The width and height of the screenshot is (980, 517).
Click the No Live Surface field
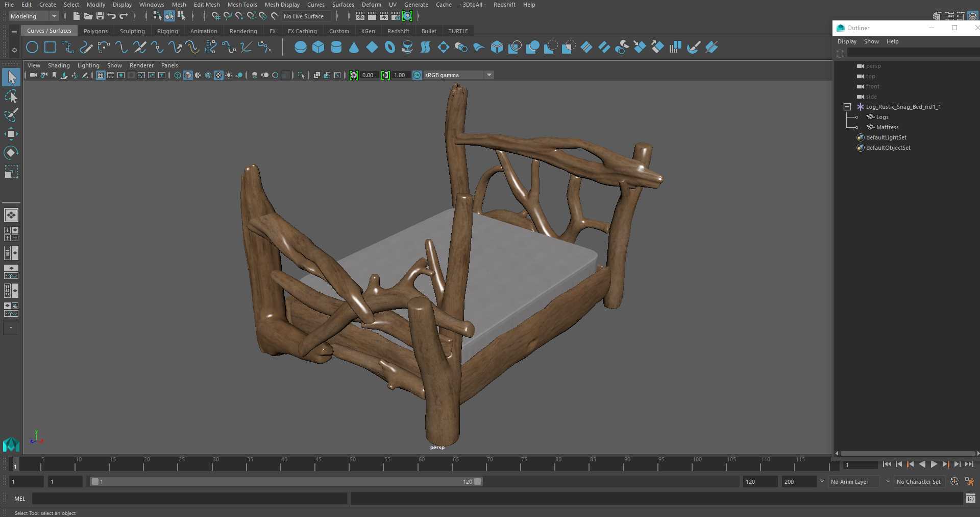pyautogui.click(x=306, y=16)
